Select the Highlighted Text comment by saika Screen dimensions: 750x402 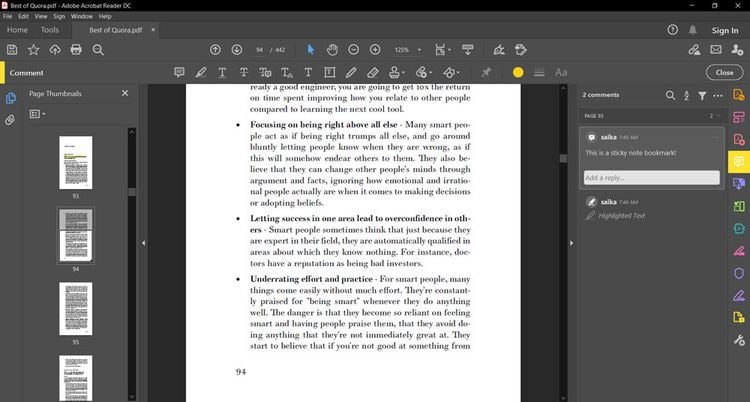(x=651, y=209)
